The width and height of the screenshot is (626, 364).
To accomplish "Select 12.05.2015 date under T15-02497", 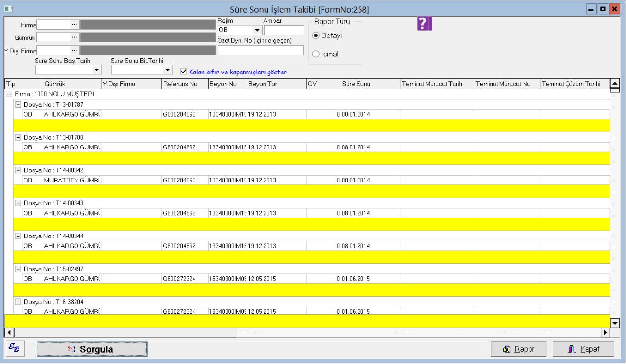I will click(x=277, y=278).
